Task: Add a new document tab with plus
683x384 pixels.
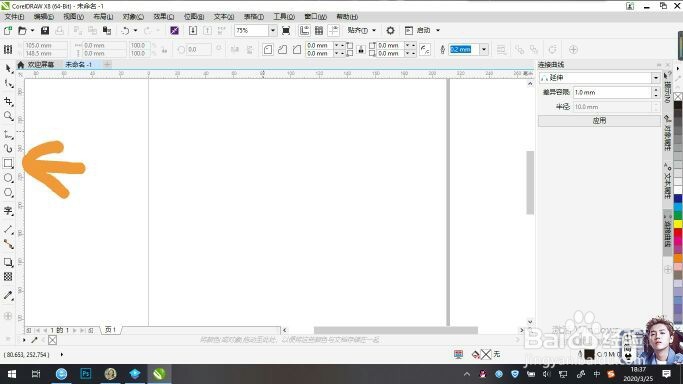Action: pyautogui.click(x=107, y=64)
